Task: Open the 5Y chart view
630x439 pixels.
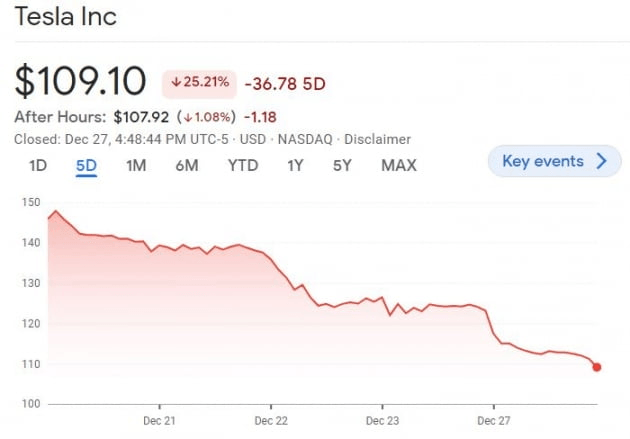Action: 342,165
